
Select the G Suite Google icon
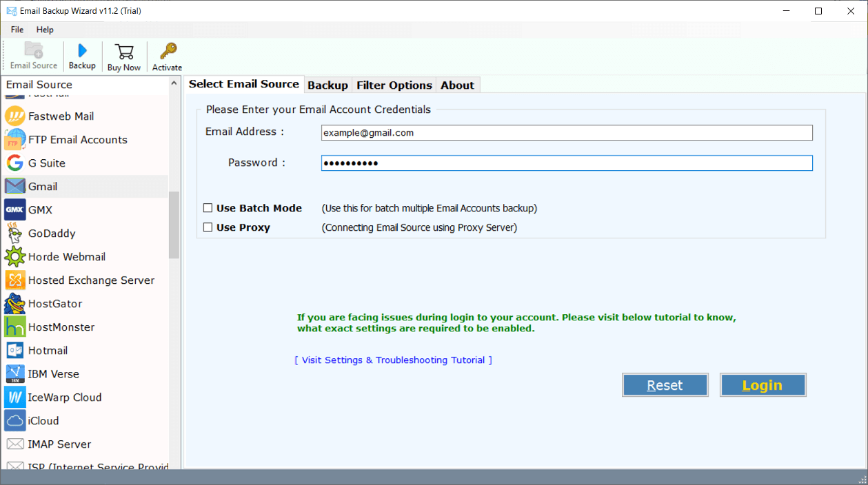point(15,163)
